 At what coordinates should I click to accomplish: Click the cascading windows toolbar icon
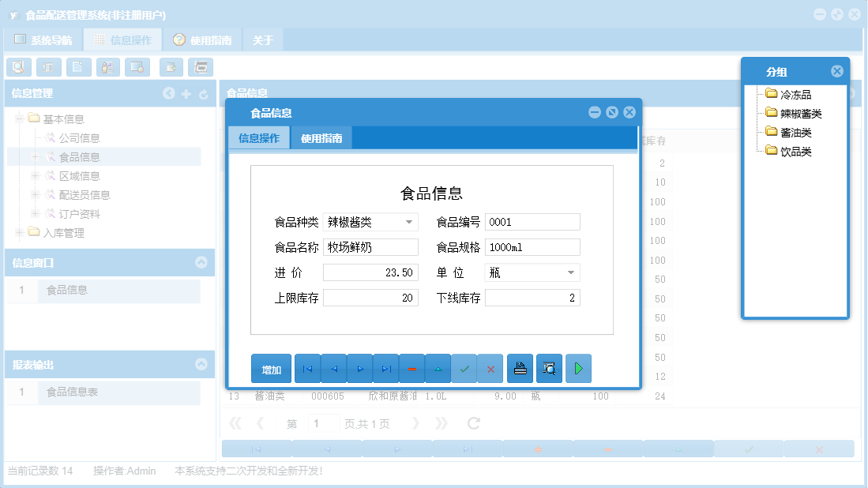pos(201,67)
